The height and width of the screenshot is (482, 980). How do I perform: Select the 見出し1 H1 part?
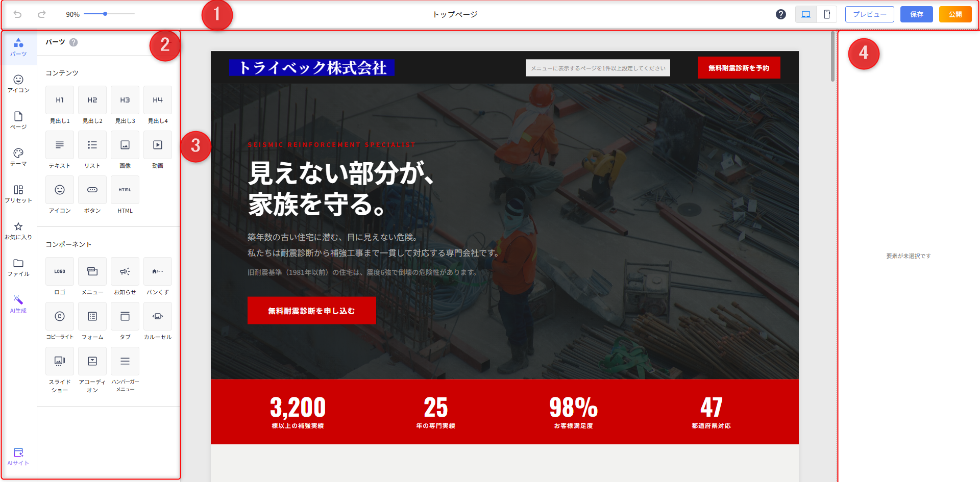coord(60,100)
